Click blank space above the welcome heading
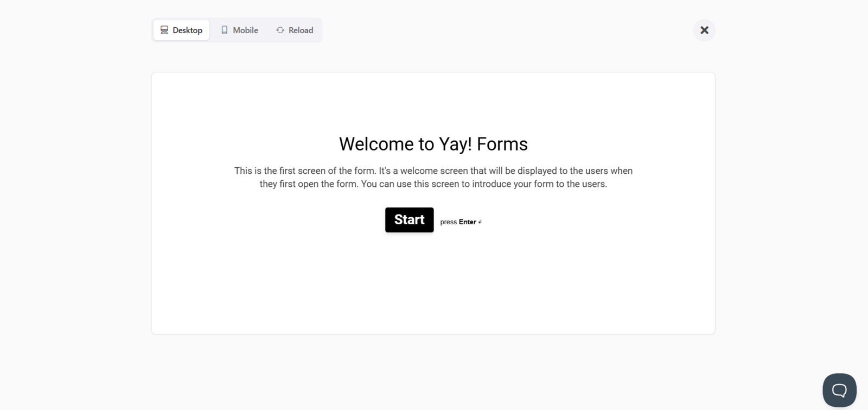This screenshot has width=868, height=410. click(433, 103)
